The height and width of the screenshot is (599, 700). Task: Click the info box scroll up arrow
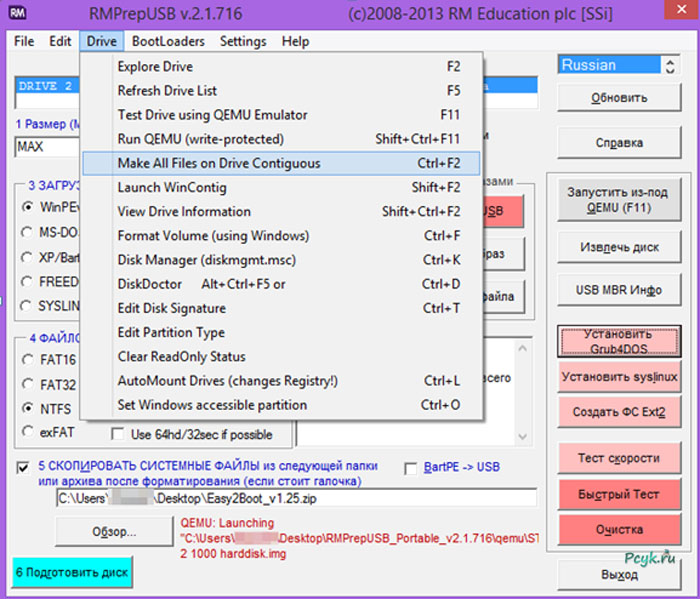coord(522,348)
